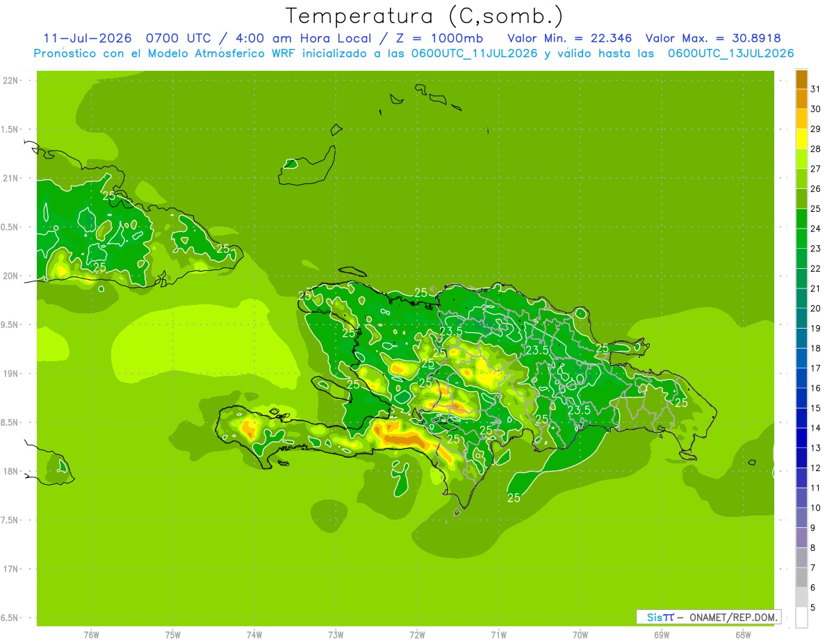Click the '25' contour label over sea south of Hispaniola

pyautogui.click(x=514, y=498)
